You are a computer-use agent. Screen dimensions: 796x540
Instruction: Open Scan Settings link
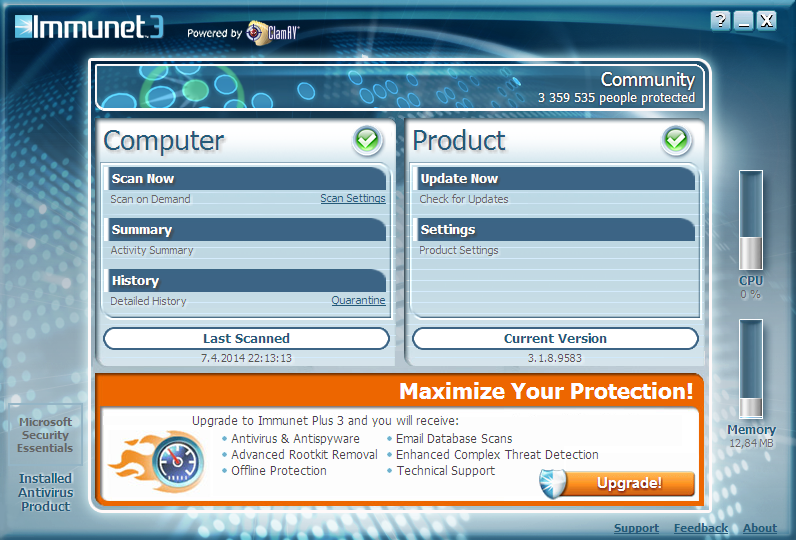[x=353, y=198]
